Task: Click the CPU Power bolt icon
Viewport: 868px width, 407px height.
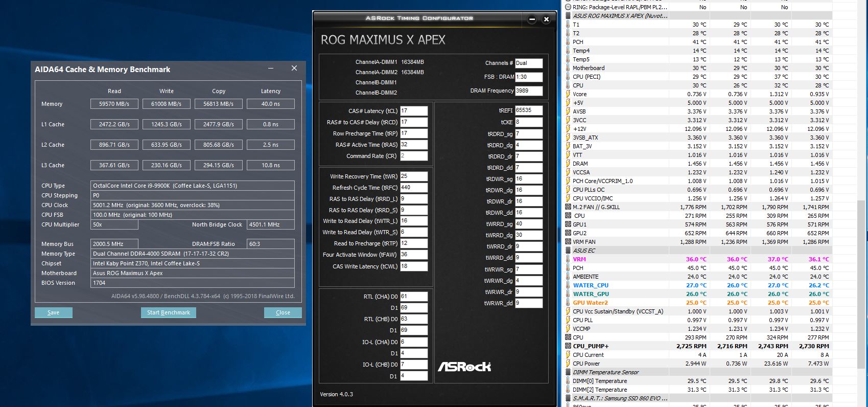Action: point(568,364)
